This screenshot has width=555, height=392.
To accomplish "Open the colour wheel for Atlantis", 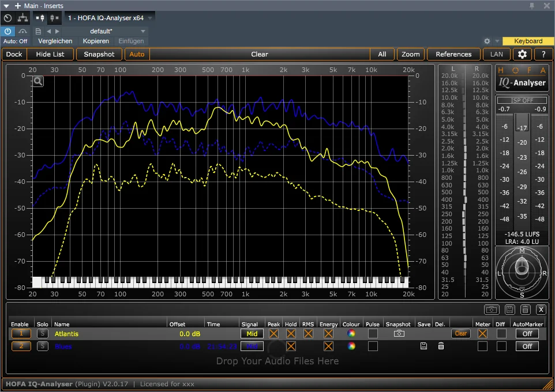I will 351,334.
